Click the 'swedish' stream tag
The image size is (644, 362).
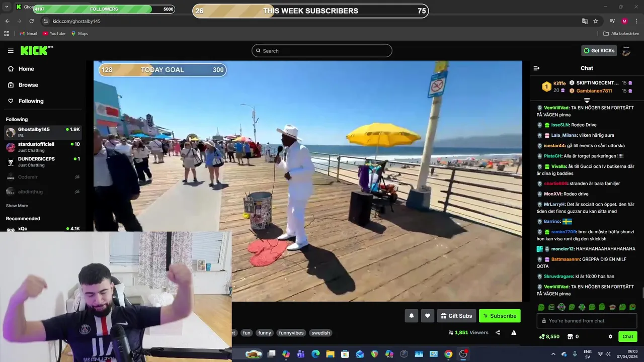[x=320, y=333]
